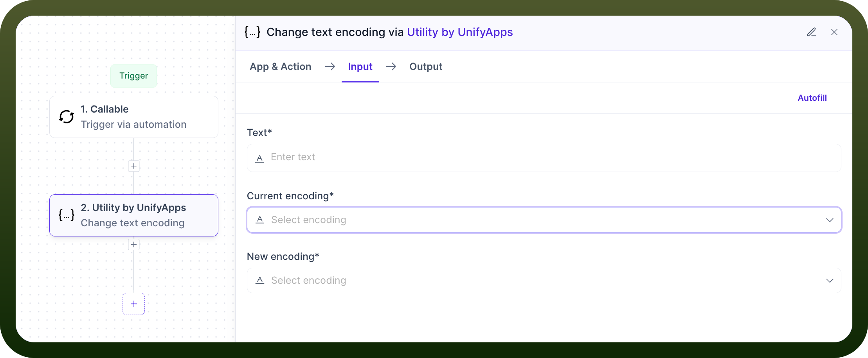
Task: Click the text-type icon in Current encoding
Action: point(260,220)
